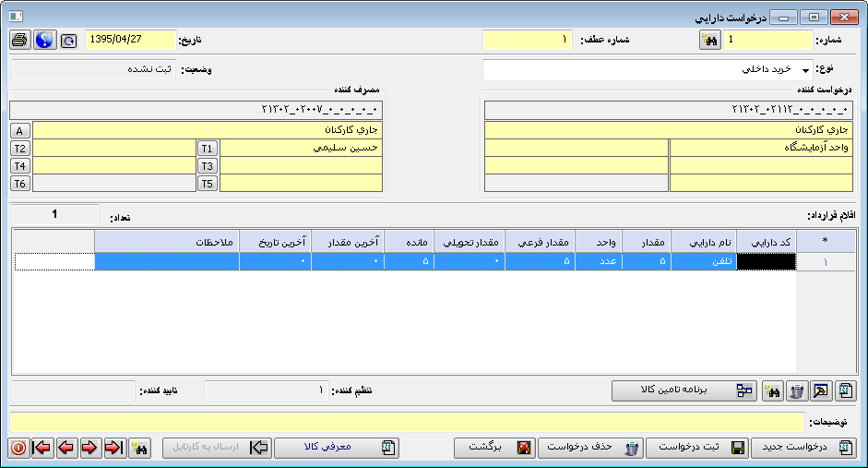Click the yellow توضيحات description field
The image size is (868, 468).
click(406, 422)
